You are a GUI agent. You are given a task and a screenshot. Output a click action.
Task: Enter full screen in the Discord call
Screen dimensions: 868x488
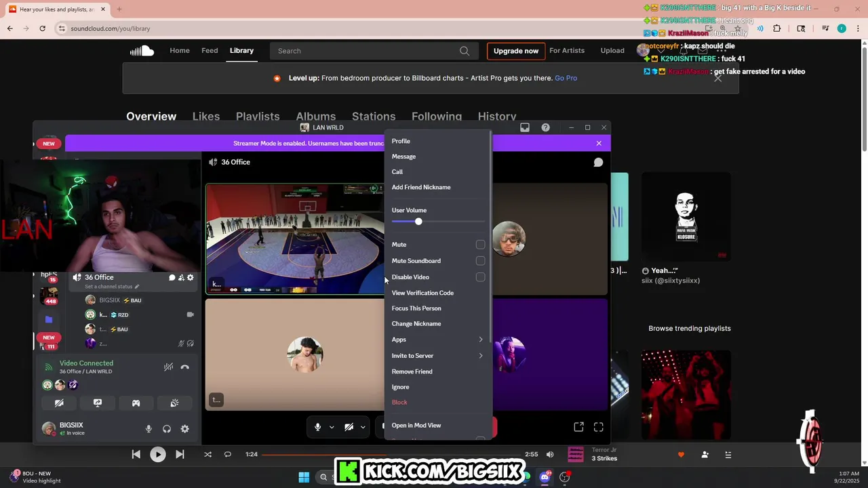pos(599,426)
